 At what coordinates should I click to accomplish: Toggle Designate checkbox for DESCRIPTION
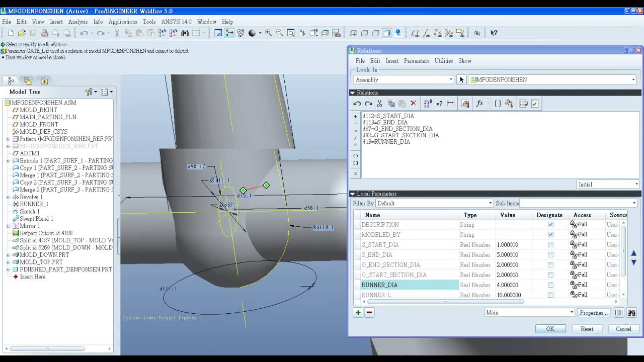[x=550, y=225]
